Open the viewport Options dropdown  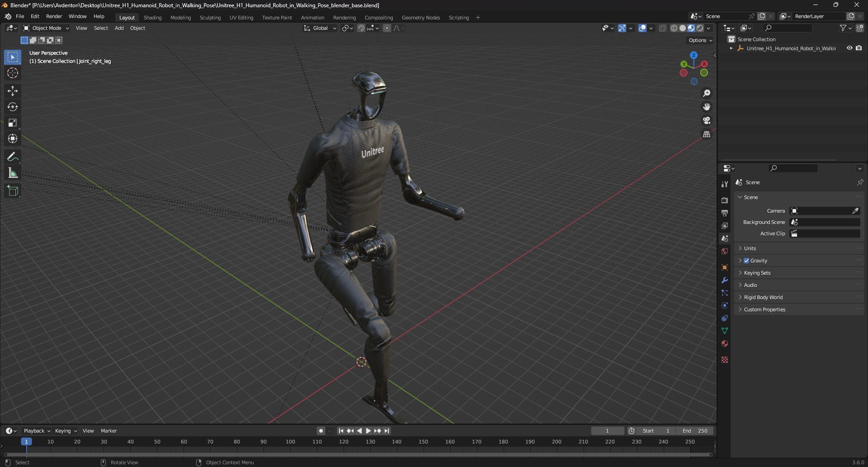pos(700,40)
